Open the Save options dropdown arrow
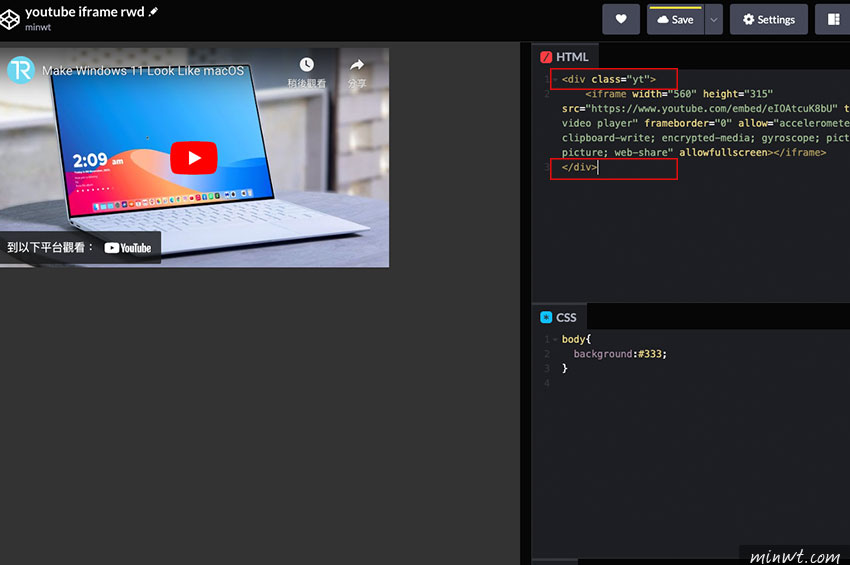 click(x=714, y=20)
